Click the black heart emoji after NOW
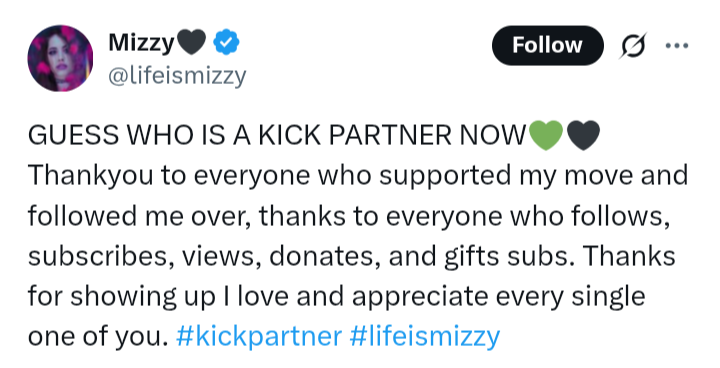The height and width of the screenshot is (368, 720). click(583, 136)
